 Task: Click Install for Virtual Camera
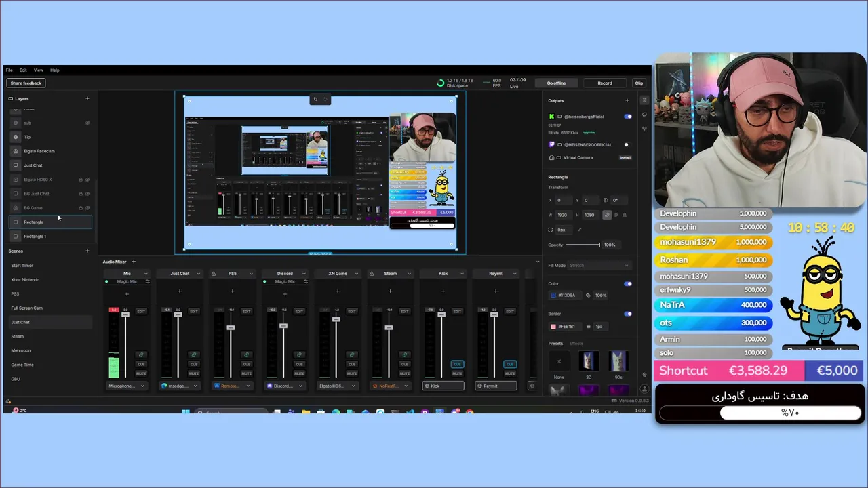(625, 158)
